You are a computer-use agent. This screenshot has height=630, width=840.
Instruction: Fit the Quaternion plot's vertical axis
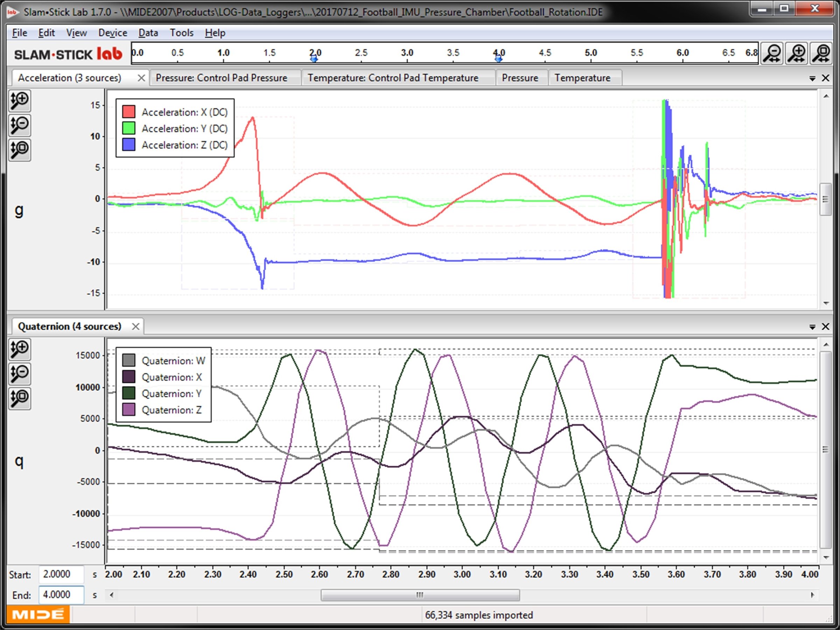(x=20, y=398)
